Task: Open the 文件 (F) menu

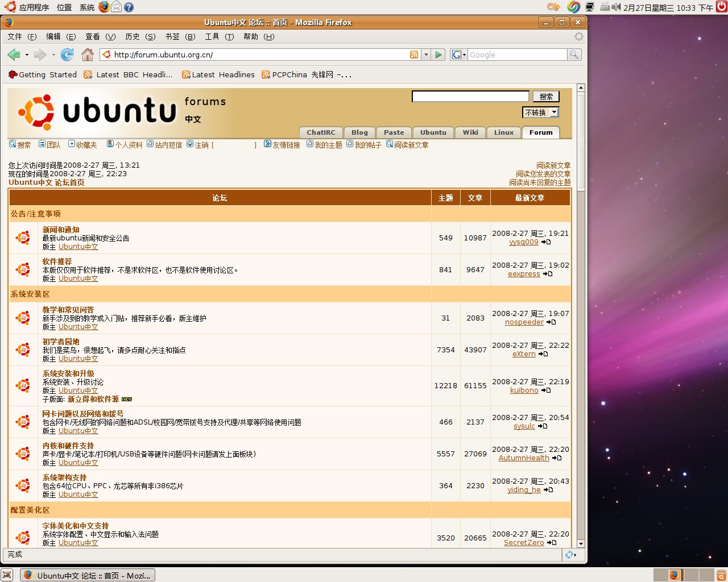Action: 22,36
